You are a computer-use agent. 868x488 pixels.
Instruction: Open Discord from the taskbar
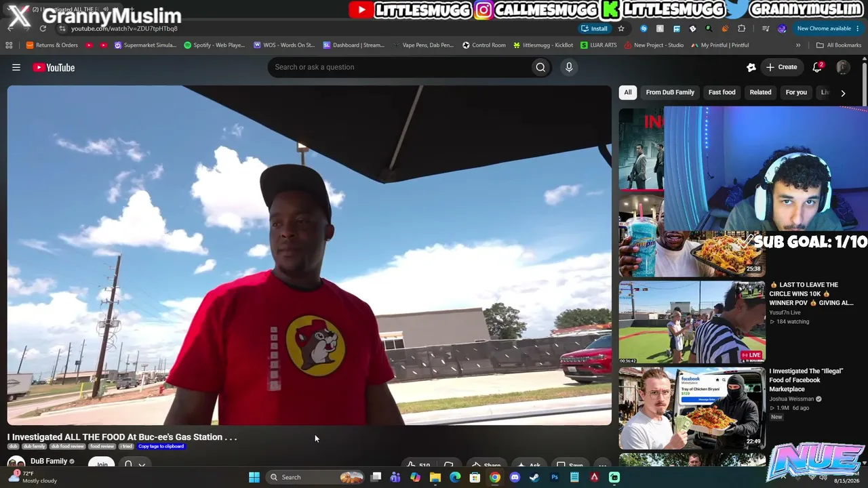click(x=515, y=477)
